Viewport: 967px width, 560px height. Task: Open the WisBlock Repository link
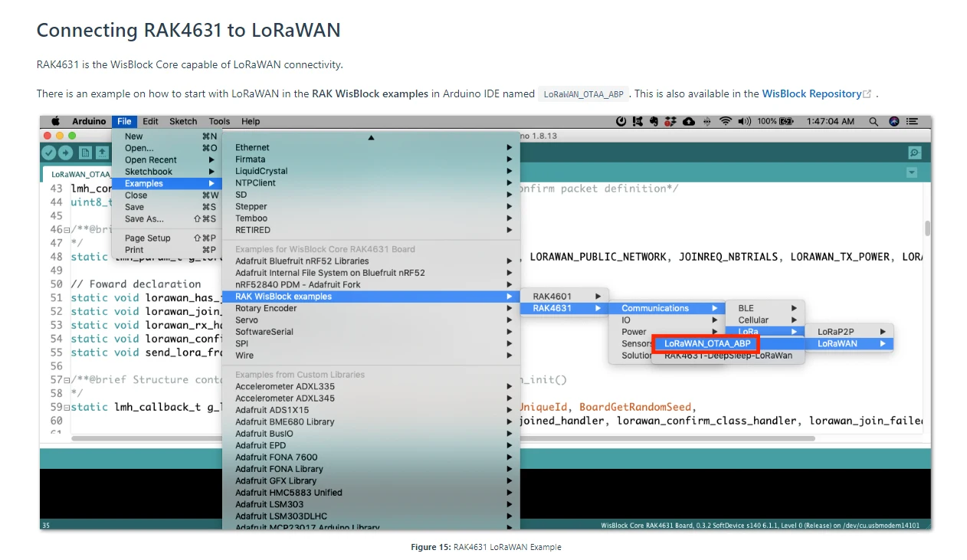811,94
